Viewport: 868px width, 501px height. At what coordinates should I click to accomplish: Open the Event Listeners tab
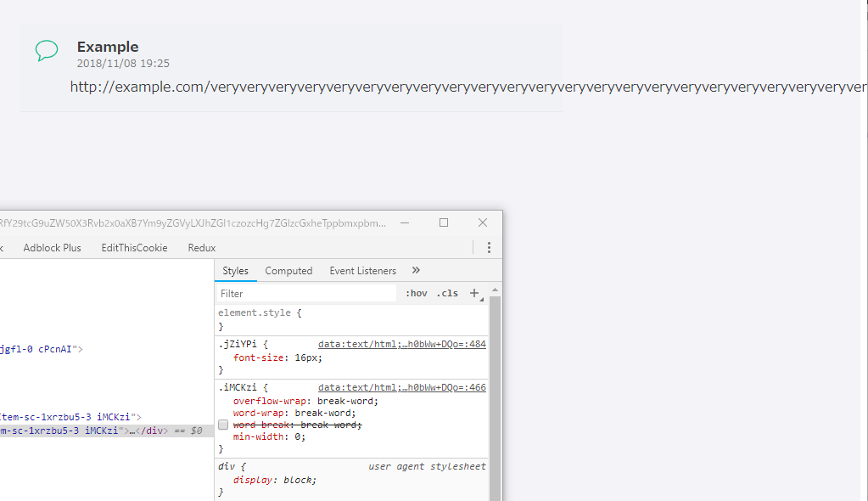[362, 270]
